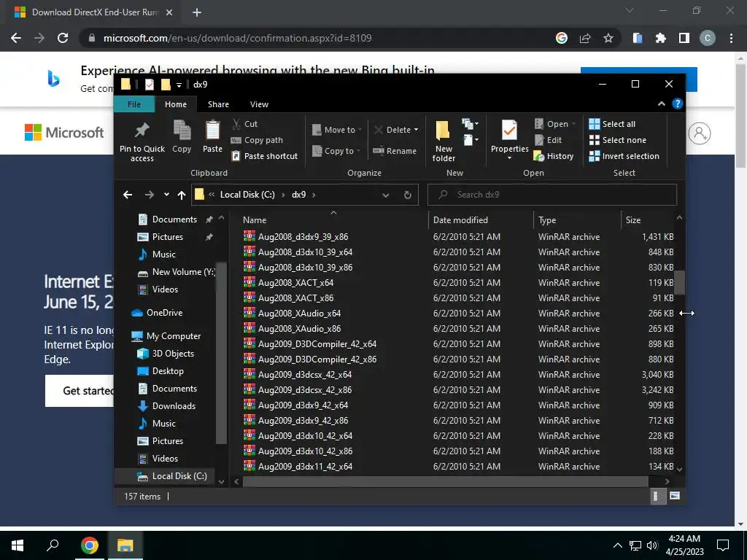Open the Move to dropdown
747x560 pixels.
pyautogui.click(x=337, y=130)
